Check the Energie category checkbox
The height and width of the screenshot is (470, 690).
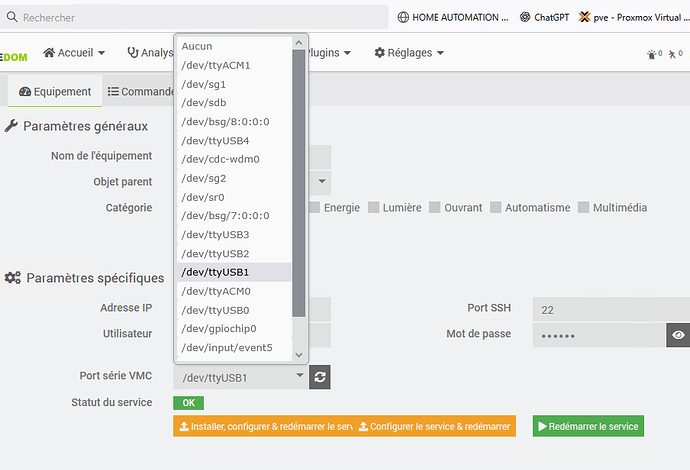(x=314, y=207)
